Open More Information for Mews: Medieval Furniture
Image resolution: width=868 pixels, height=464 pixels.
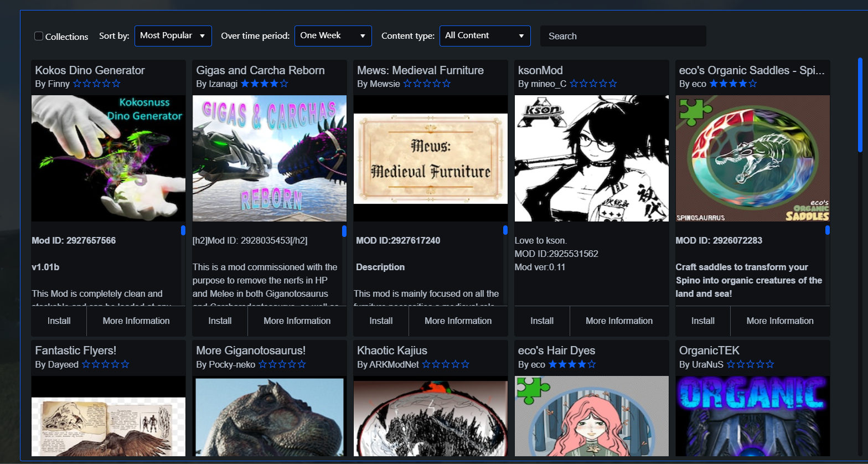[458, 321]
